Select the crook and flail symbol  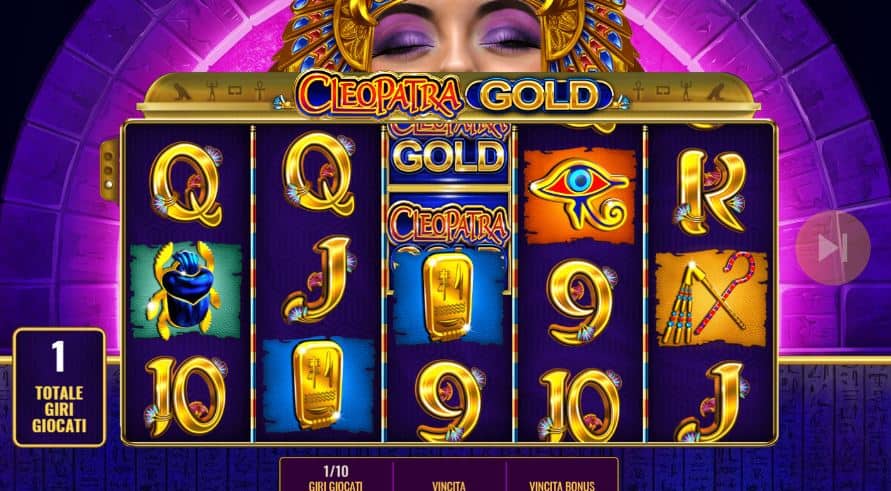coord(711,299)
